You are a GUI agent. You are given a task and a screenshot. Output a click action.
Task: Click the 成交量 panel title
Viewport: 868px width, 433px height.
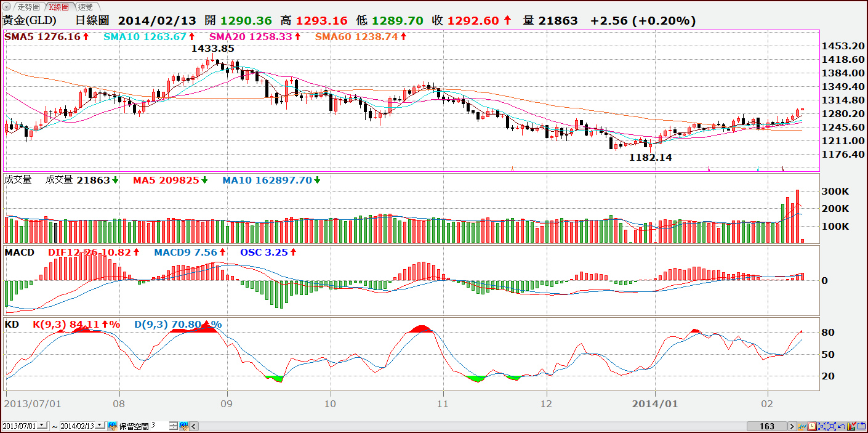(18, 180)
